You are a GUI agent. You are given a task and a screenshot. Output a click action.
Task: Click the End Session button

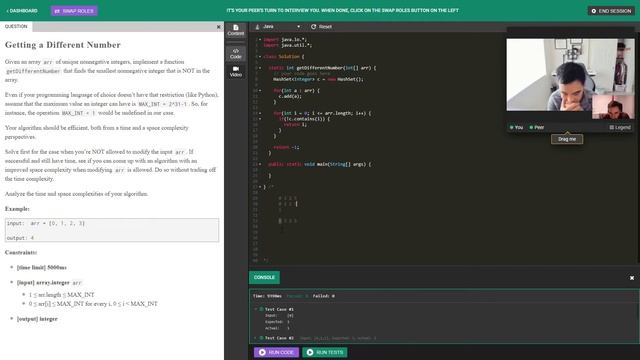[x=611, y=11]
